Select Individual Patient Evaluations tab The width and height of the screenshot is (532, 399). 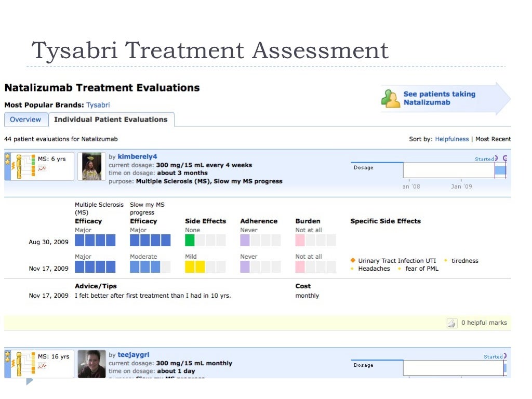[111, 120]
